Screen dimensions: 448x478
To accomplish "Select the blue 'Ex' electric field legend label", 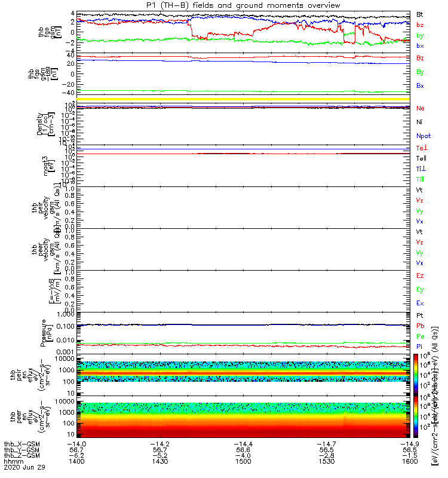I will 420,303.
